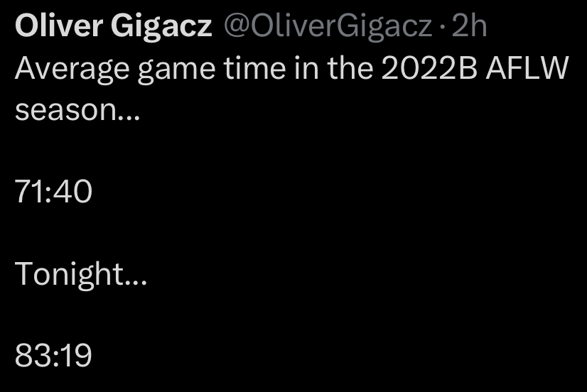Click the word AFLW in tweet

click(x=527, y=68)
